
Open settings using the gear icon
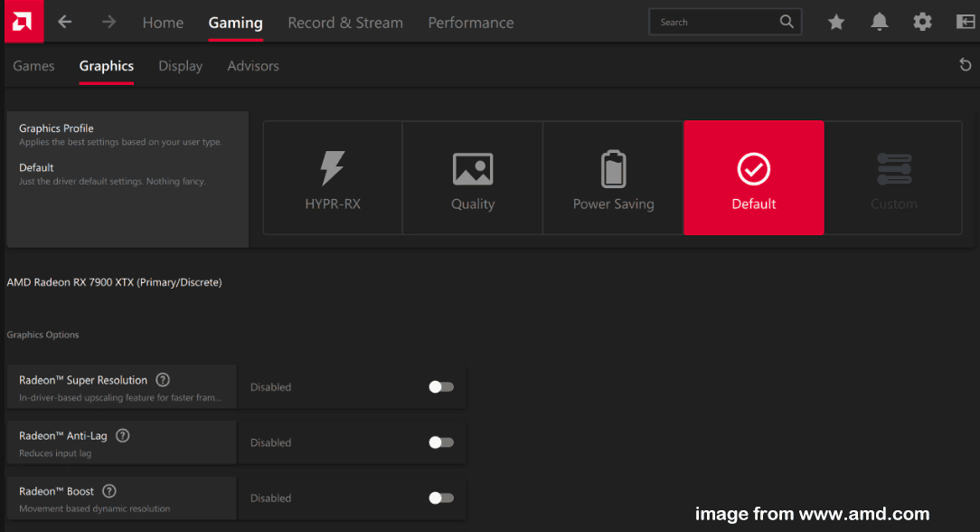click(922, 22)
